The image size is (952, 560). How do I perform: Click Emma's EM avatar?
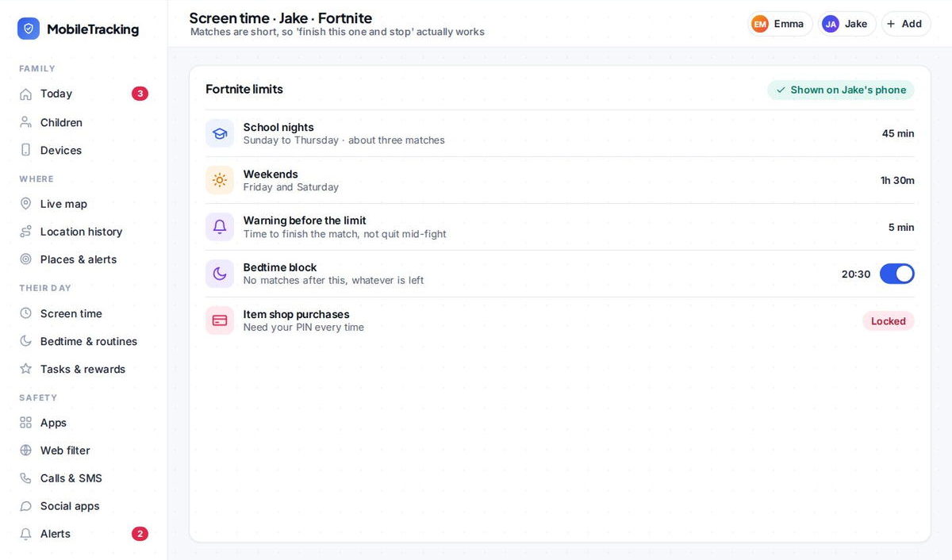(x=760, y=24)
